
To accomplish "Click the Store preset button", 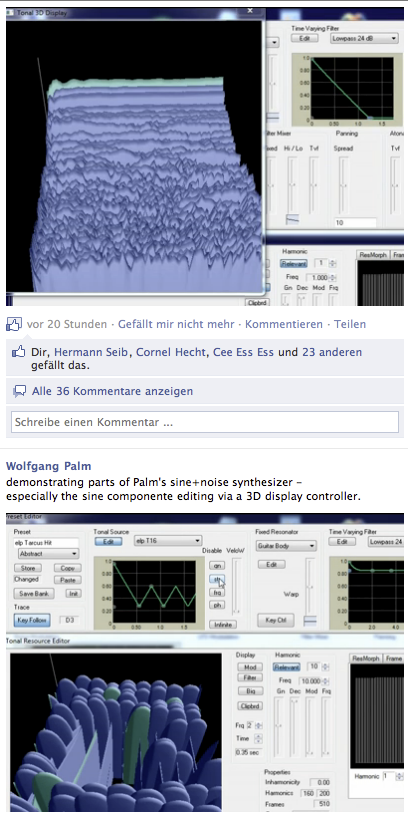I will (x=28, y=568).
